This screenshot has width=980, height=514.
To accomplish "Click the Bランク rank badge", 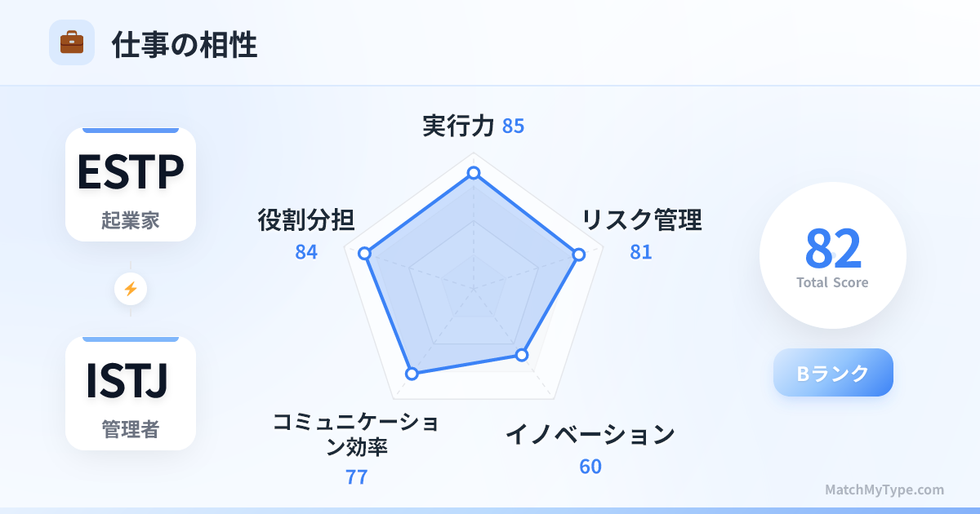I will point(833,373).
